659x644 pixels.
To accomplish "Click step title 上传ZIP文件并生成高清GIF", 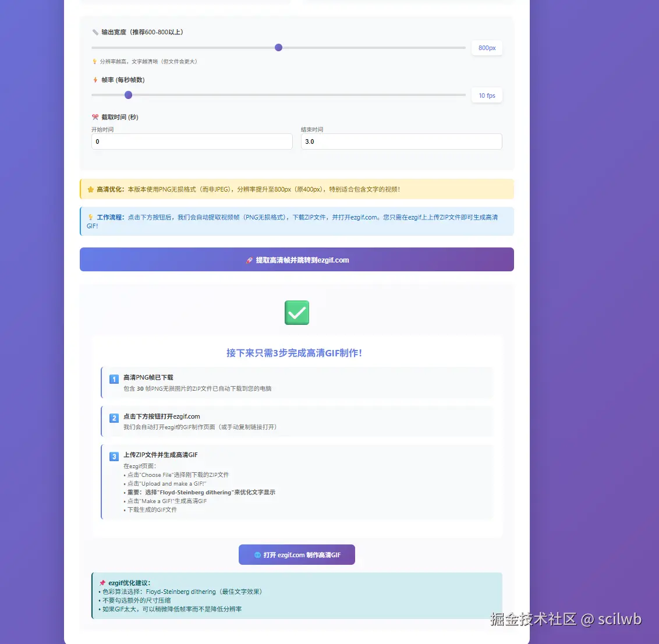I will (161, 455).
